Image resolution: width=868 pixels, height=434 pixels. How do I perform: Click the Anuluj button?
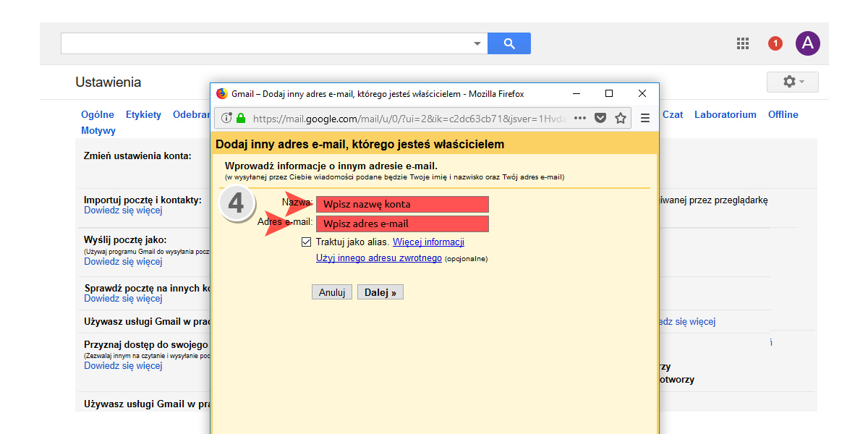point(332,292)
